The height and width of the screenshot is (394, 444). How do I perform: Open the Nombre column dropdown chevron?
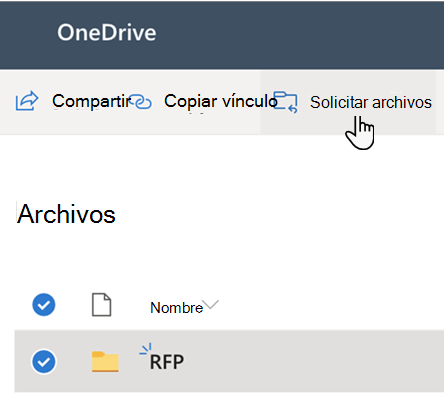click(x=211, y=304)
